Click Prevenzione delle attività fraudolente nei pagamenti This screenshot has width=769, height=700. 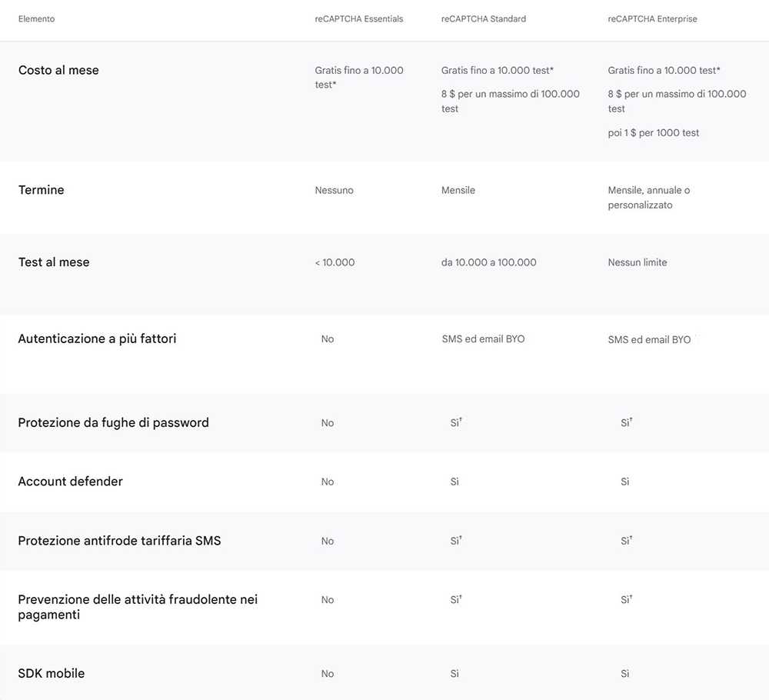click(138, 607)
